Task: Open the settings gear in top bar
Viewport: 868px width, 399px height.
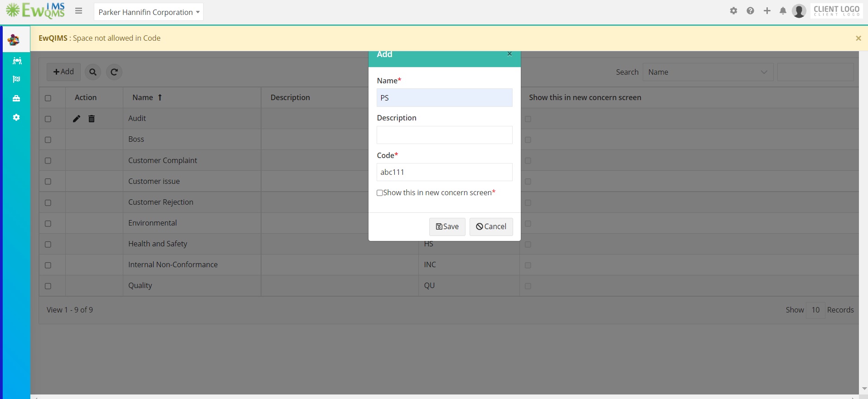Action: pyautogui.click(x=734, y=11)
